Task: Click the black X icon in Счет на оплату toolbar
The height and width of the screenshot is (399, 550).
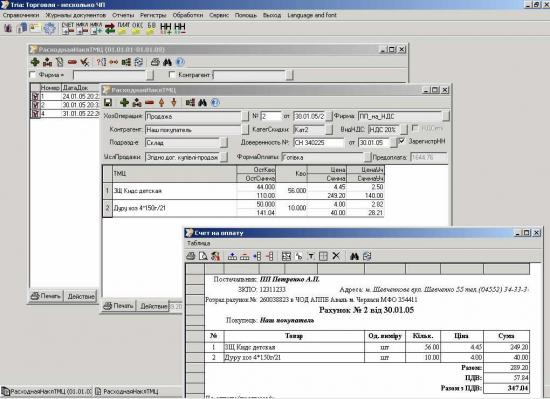Action: [336, 256]
